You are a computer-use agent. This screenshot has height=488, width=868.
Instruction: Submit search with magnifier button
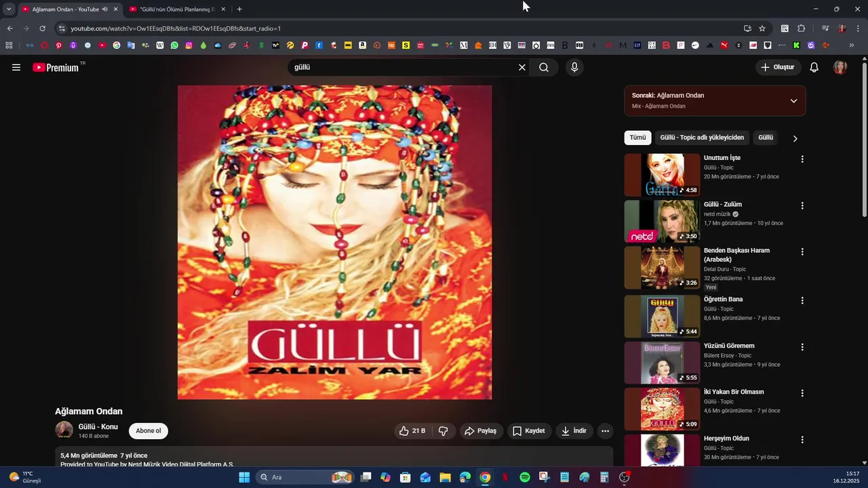[544, 67]
